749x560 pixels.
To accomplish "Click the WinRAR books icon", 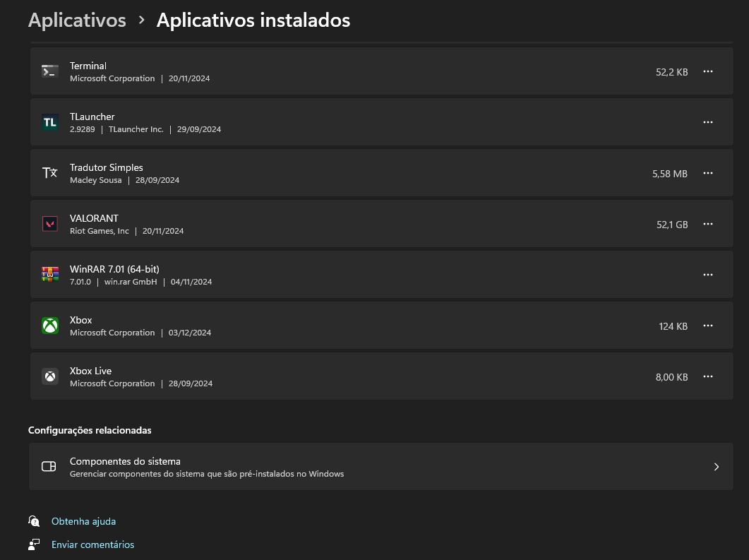I will tap(49, 275).
